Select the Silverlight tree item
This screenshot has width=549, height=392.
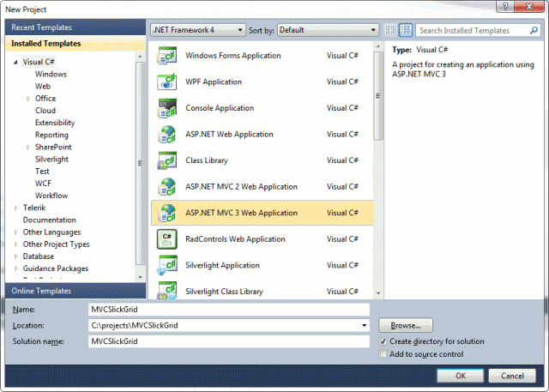coord(51,160)
